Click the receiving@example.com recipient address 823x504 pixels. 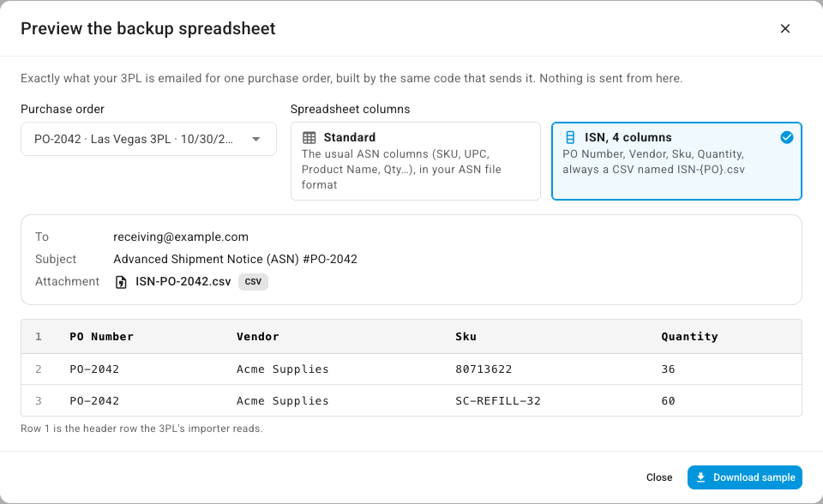(181, 237)
